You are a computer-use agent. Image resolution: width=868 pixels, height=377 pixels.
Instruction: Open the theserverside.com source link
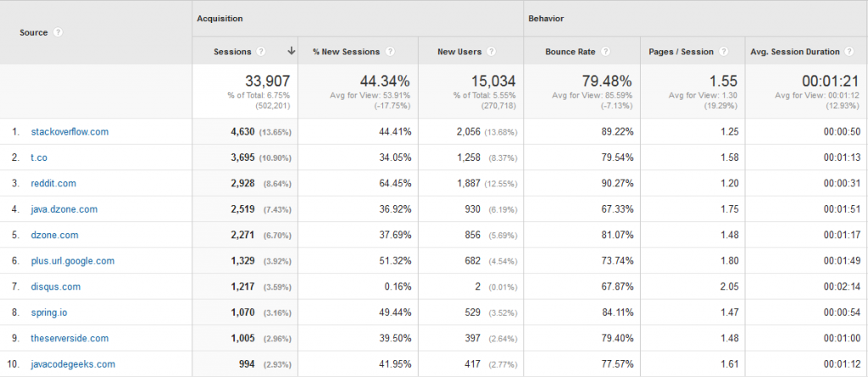(x=70, y=338)
